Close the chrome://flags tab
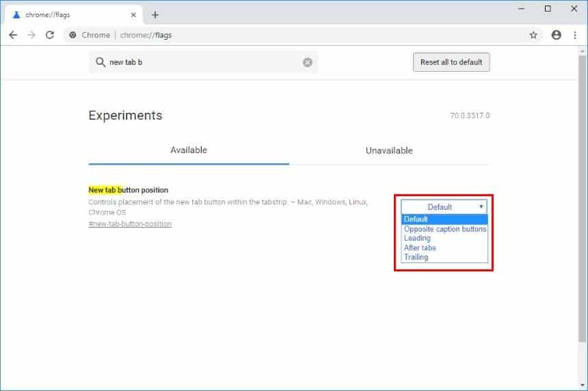The image size is (588, 391). click(133, 15)
